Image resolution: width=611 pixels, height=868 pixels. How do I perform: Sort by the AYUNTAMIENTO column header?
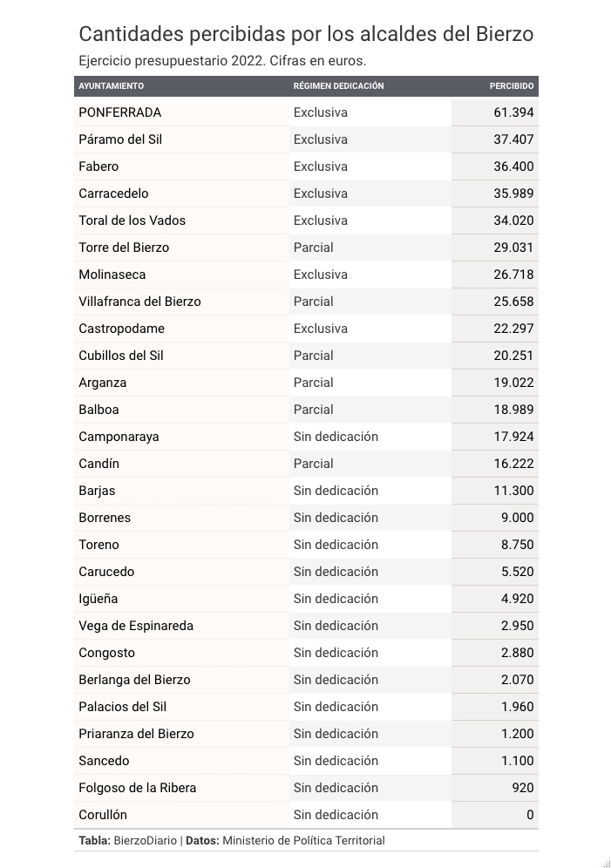click(112, 85)
